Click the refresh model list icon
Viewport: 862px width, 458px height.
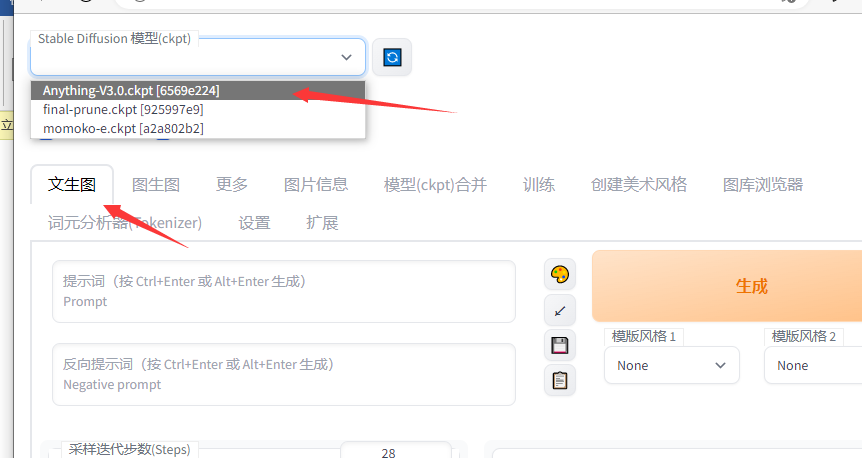click(x=392, y=57)
